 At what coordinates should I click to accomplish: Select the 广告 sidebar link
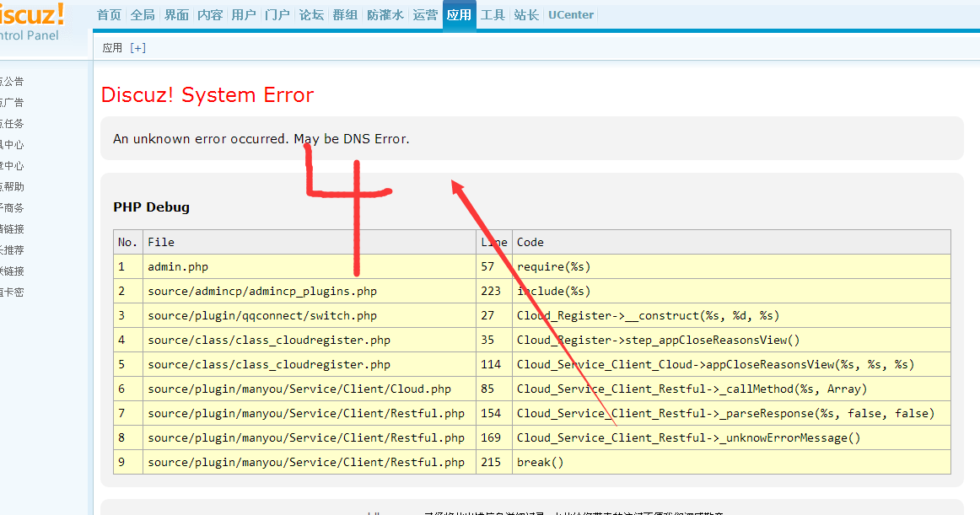[12, 103]
